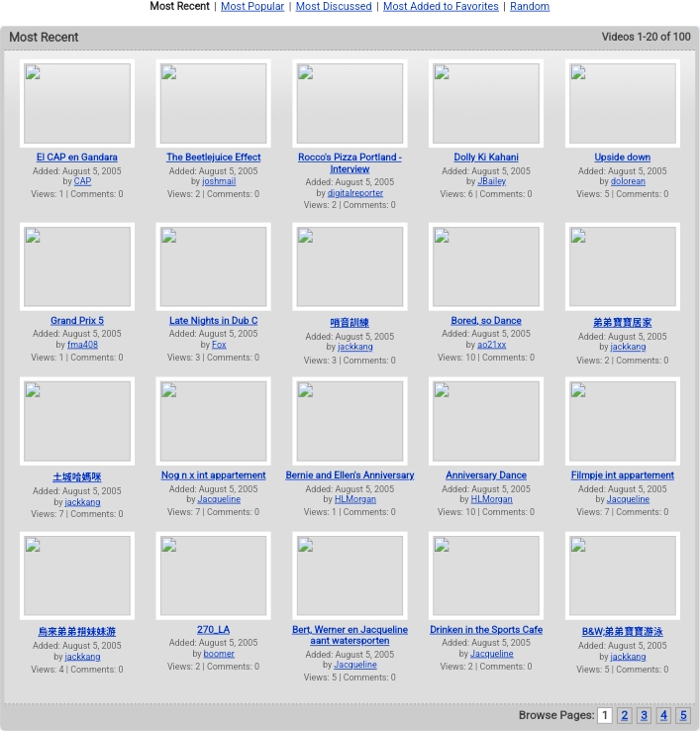Open the Anniversary Dance thumbnail
700x731 pixels.
click(486, 421)
